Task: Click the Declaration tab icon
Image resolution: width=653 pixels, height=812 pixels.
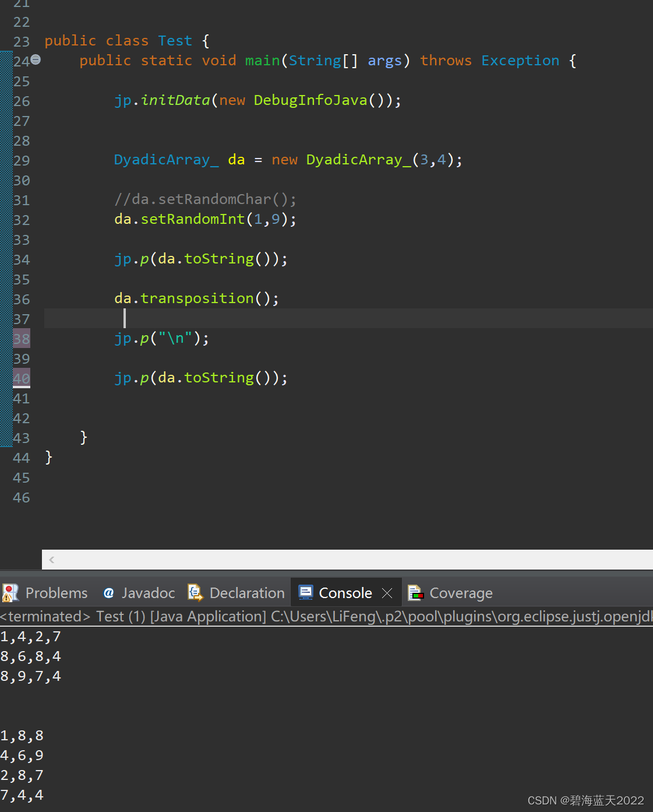Action: 195,593
